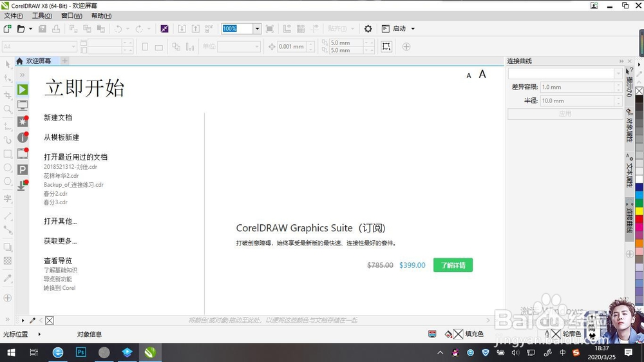The width and height of the screenshot is (644, 362).
Task: Click the yellow palette swatch
Action: 639,211
